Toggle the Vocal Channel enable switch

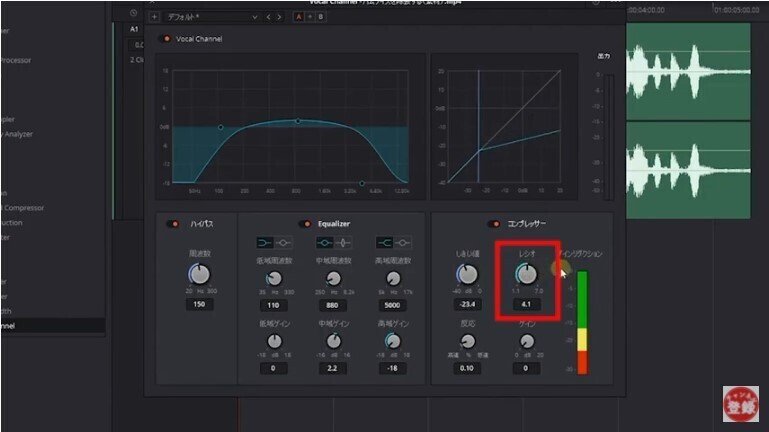click(x=166, y=39)
